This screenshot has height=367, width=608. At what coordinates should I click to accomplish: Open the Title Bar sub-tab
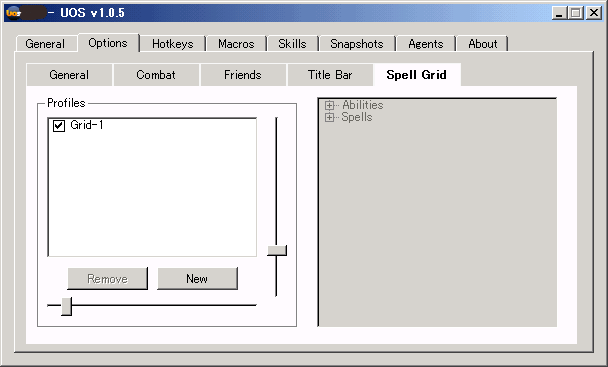(x=330, y=75)
